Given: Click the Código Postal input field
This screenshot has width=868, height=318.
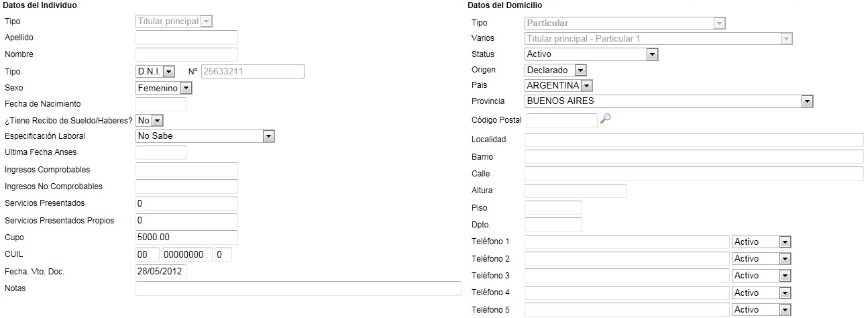Looking at the screenshot, I should coord(562,120).
